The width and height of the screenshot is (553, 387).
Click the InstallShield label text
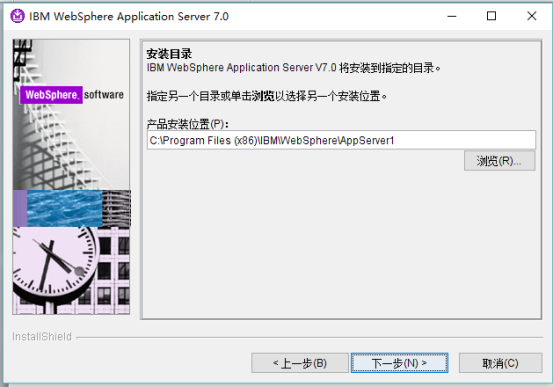[42, 337]
